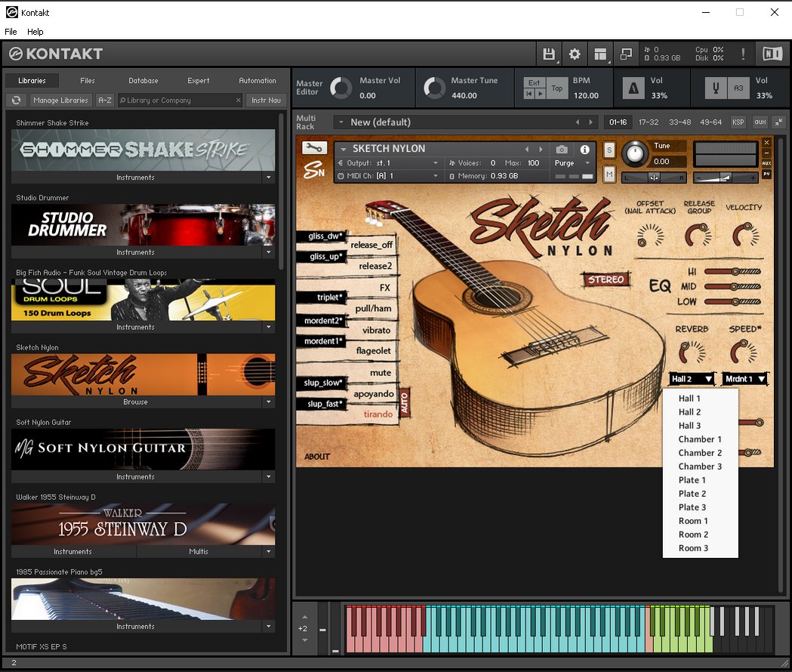Click the refresh libraries icon
Viewport: 792px width, 672px height.
[16, 100]
